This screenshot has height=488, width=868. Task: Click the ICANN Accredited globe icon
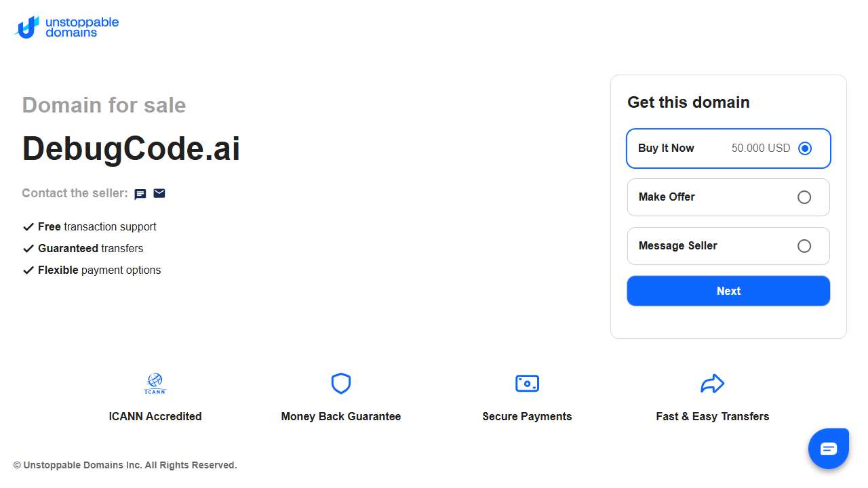pyautogui.click(x=155, y=384)
